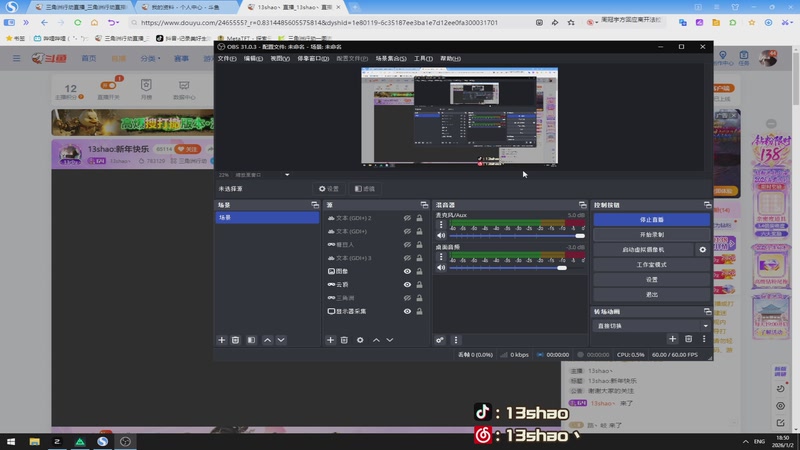The image size is (800, 450).
Task: Open virtual camera settings gear
Action: pos(703,249)
